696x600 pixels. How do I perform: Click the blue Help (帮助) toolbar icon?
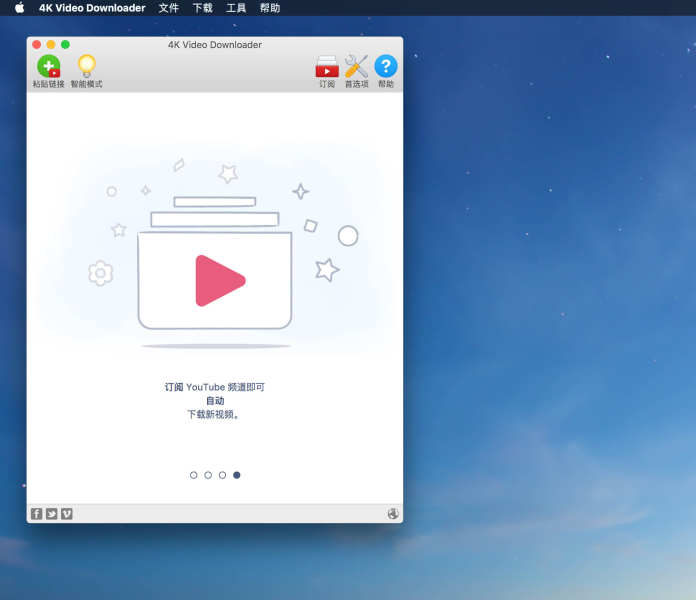(x=386, y=70)
